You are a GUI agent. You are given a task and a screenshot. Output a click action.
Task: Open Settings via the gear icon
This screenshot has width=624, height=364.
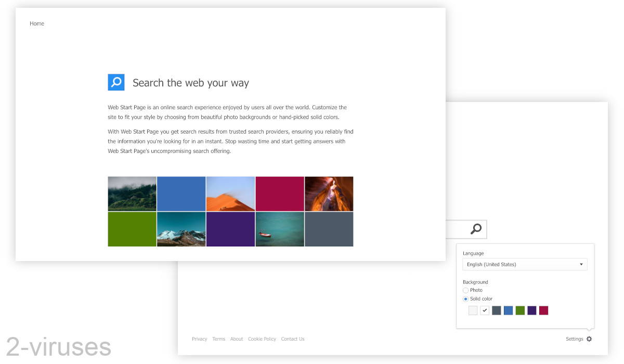(589, 339)
